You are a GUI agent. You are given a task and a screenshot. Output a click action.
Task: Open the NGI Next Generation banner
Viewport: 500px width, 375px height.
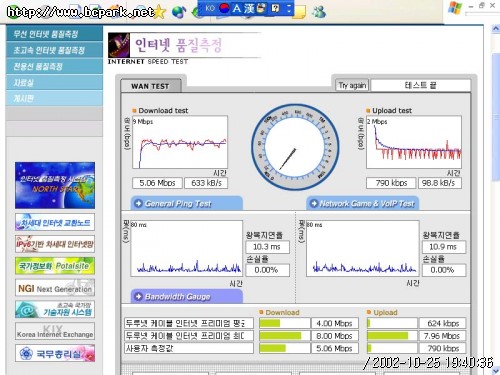point(55,288)
